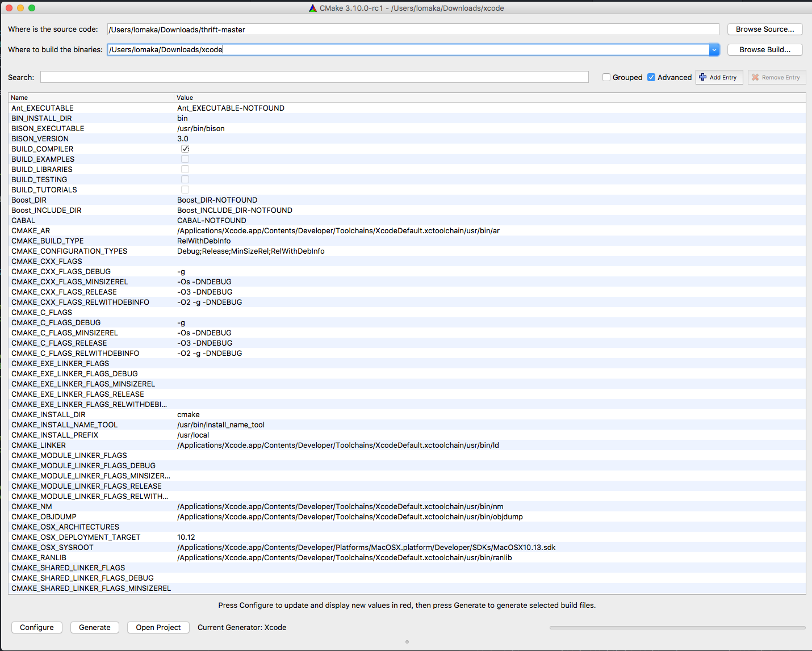This screenshot has height=651, width=812.
Task: Select the BIN_INSTALL_DIR row name
Action: tap(41, 118)
